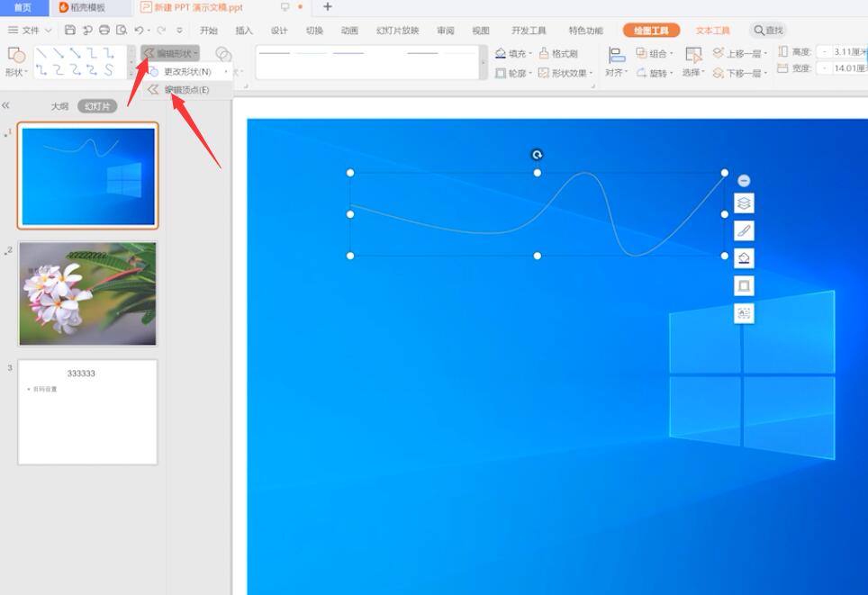868x595 pixels.
Task: Select the elbow connector in shape gallery
Action: (x=92, y=53)
